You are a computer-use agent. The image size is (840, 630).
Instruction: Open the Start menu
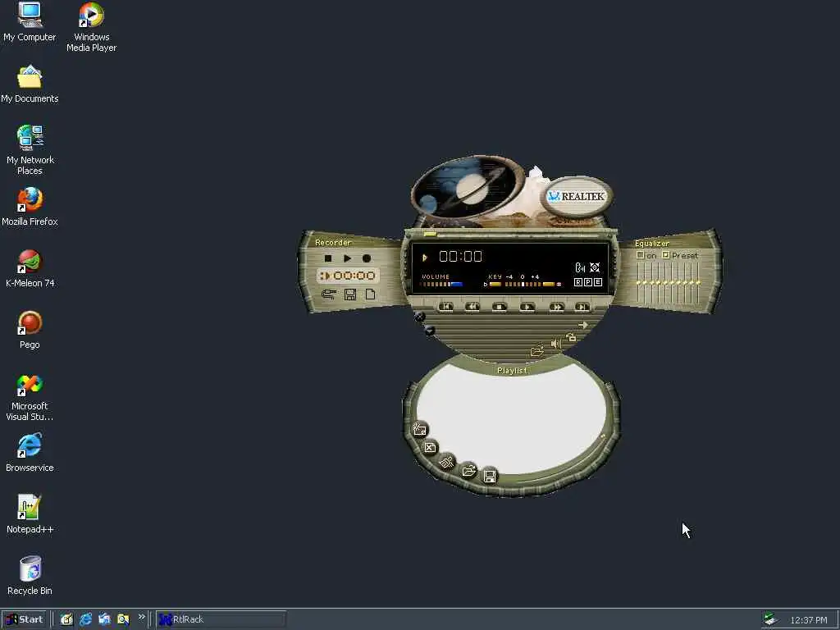tap(24, 619)
